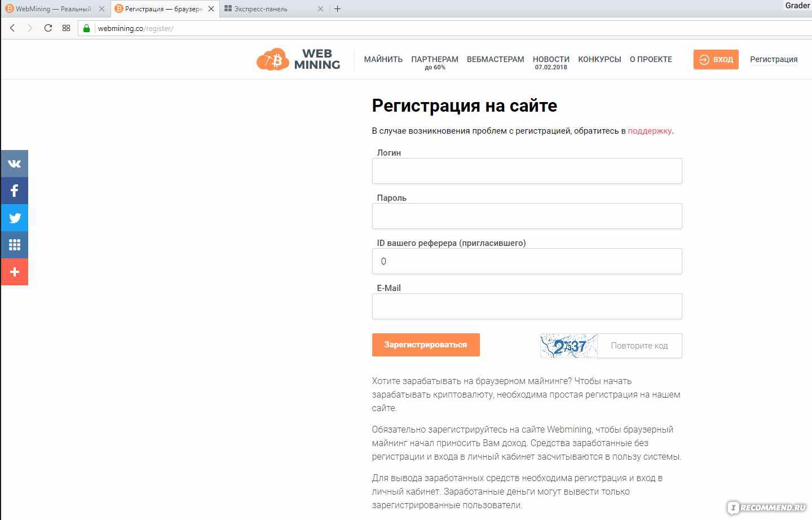Click the WebMining bitcoin cloud logo
The image size is (812, 520).
[x=298, y=59]
